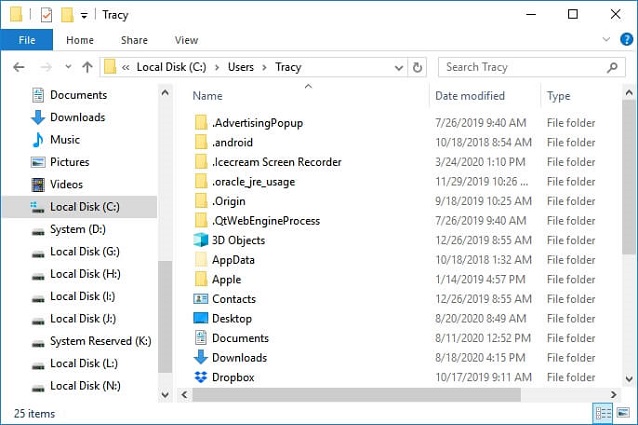
Task: Select the Contacts card icon
Action: (x=201, y=299)
